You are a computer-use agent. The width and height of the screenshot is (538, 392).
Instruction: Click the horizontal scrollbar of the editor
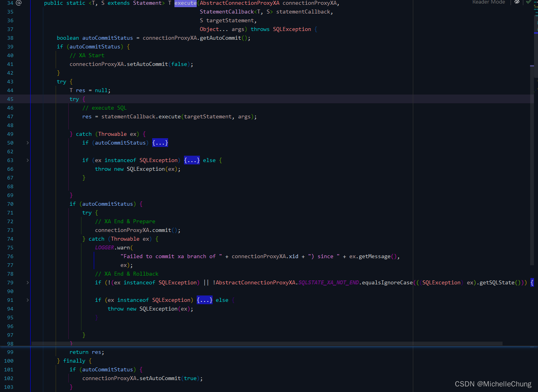click(267, 344)
